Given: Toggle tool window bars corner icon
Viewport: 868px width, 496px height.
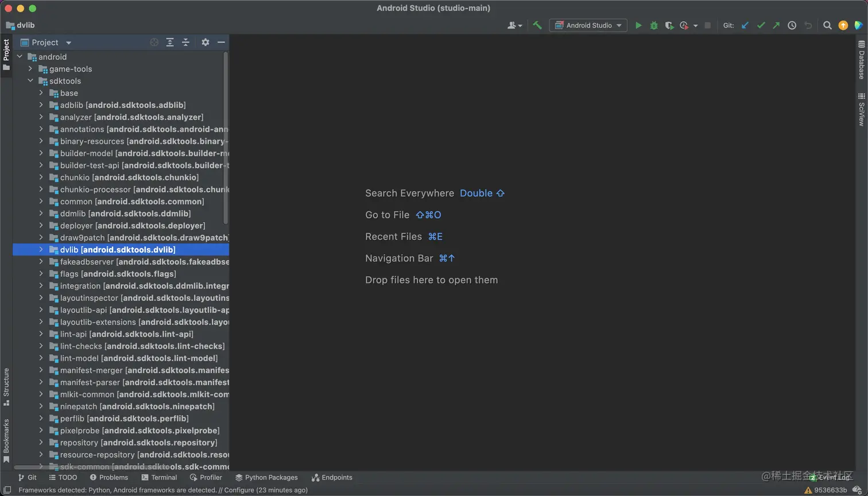Looking at the screenshot, I should pyautogui.click(x=7, y=490).
